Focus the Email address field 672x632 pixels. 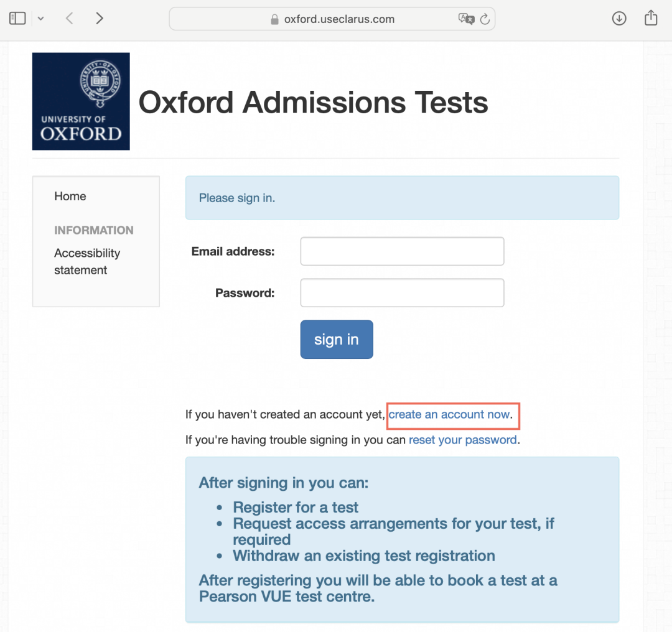402,251
